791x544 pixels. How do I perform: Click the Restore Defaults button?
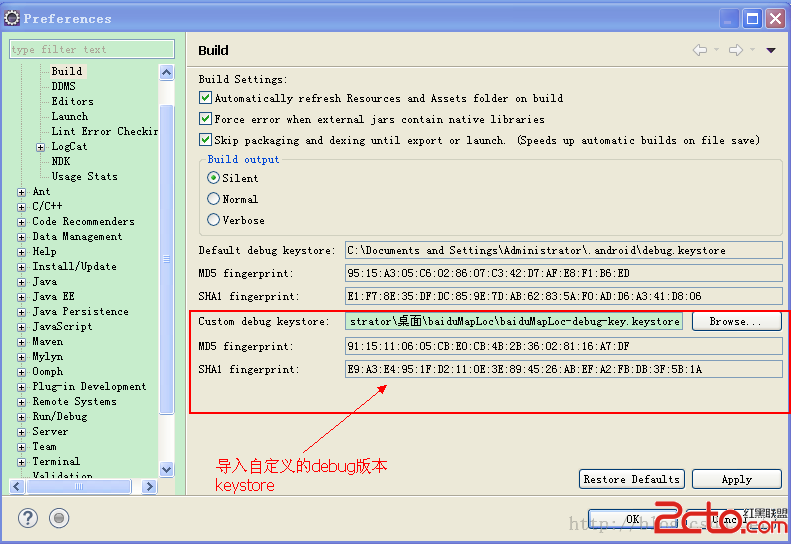(632, 479)
